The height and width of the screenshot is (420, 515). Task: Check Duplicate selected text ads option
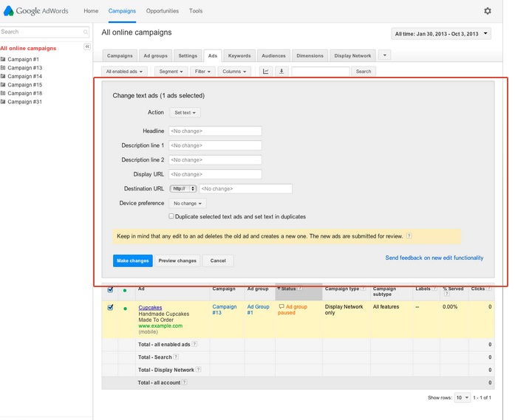click(x=171, y=216)
